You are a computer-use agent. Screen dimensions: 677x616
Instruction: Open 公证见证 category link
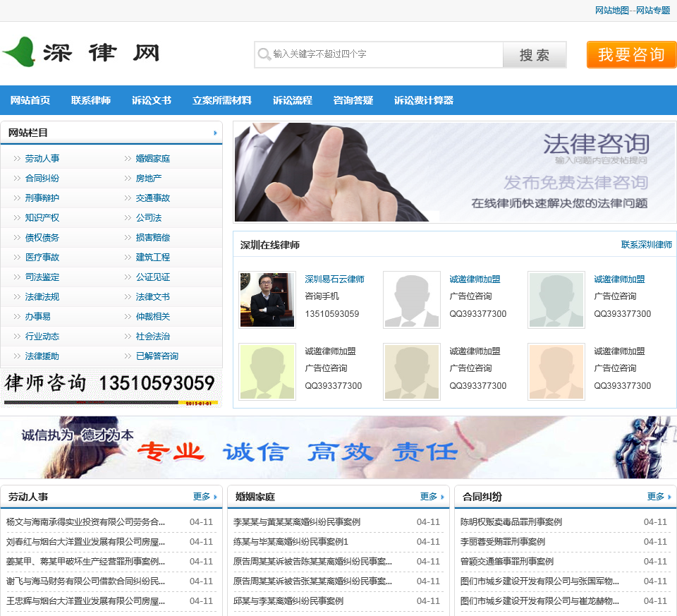coord(153,277)
